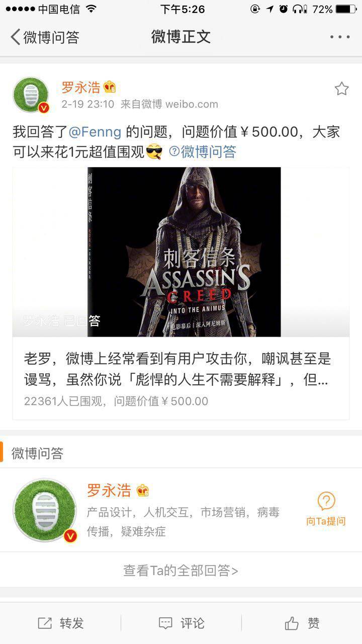362x644 pixels.
Task: Tap the large 罗永浩 avatar in Q&A section
Action: [45, 510]
